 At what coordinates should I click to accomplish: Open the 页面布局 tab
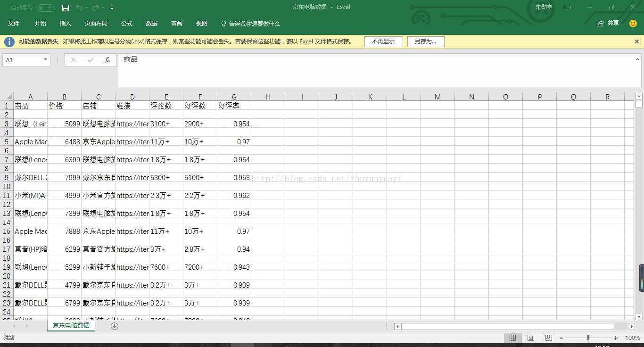coord(96,24)
